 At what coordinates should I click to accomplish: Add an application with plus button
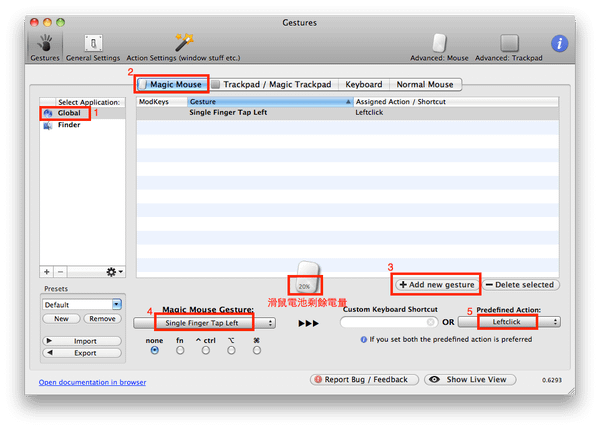pos(47,272)
